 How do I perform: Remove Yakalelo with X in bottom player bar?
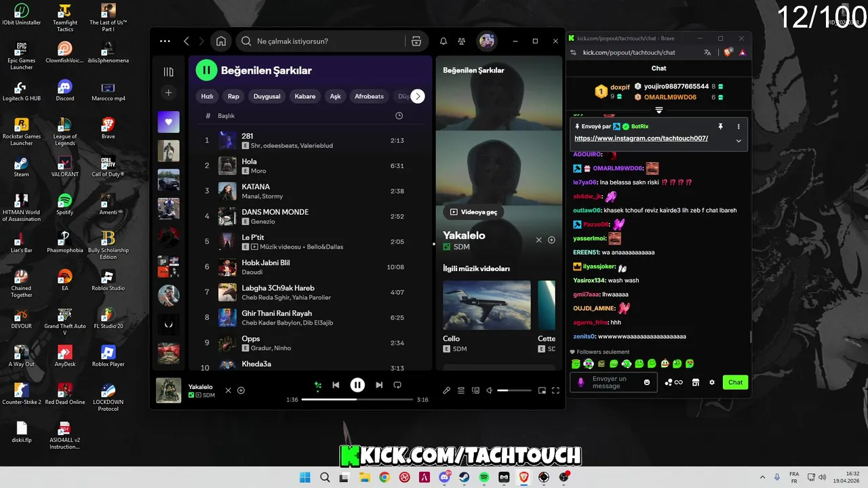[x=229, y=390]
